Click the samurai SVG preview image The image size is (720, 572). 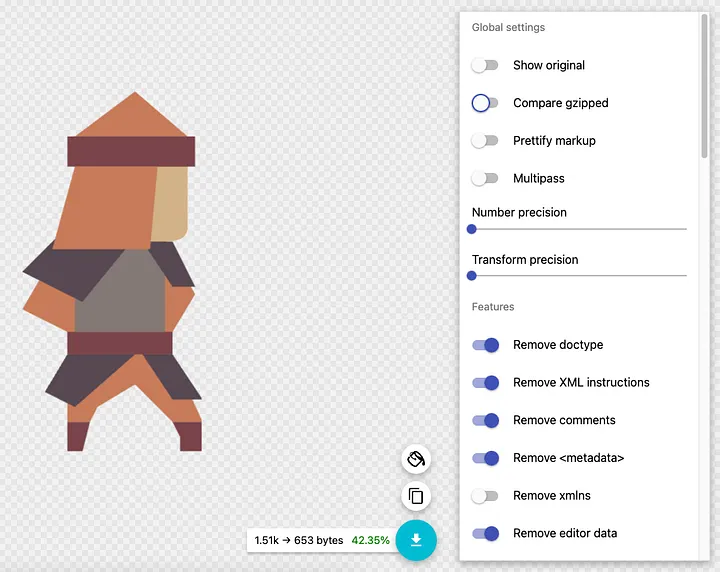[x=112, y=271]
